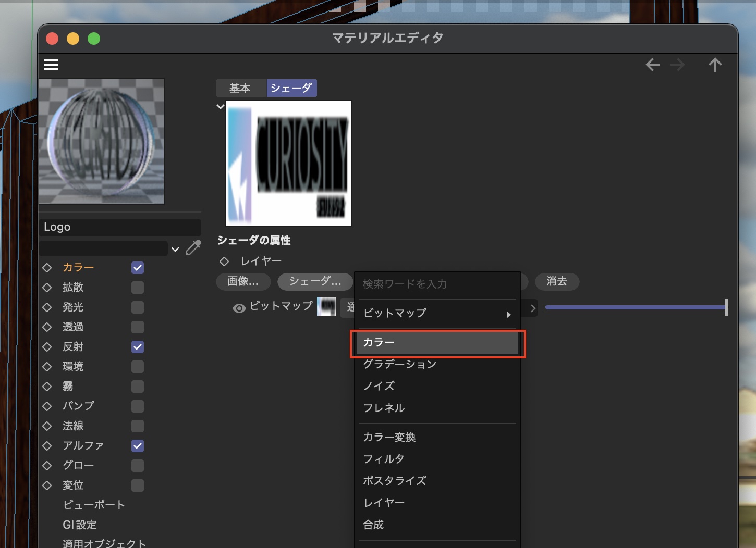756x548 pixels.
Task: Disable the 反射 channel checkbox
Action: pos(138,347)
